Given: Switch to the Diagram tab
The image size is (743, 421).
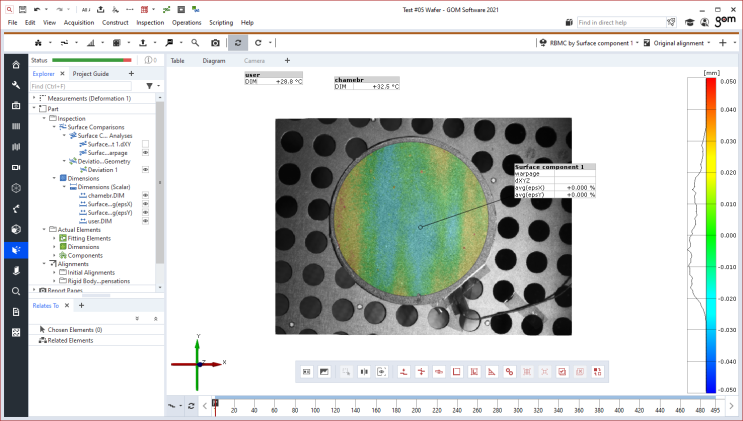Looking at the screenshot, I should [x=214, y=61].
